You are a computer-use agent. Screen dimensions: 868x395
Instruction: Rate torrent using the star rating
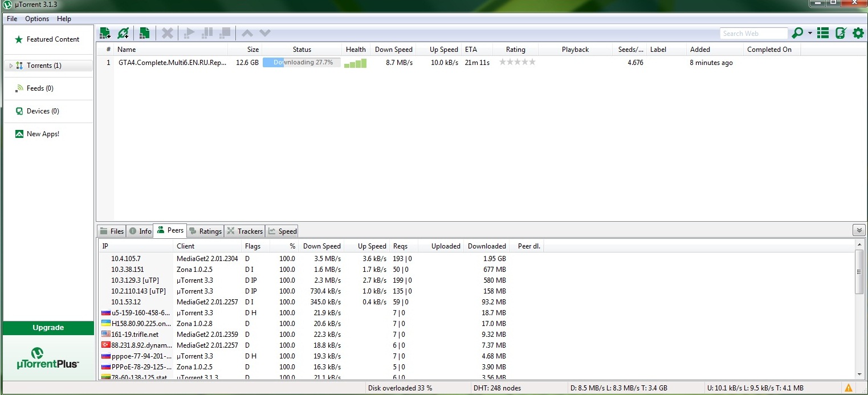point(517,62)
